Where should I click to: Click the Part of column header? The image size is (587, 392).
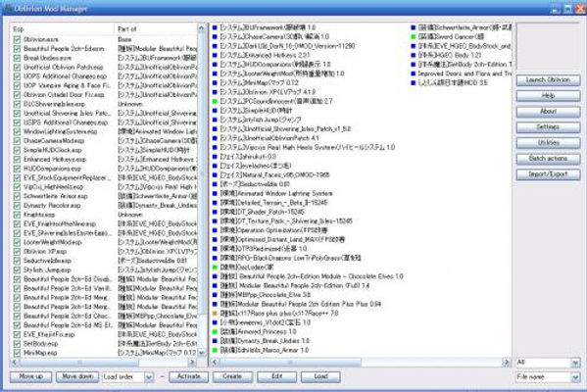click(156, 28)
